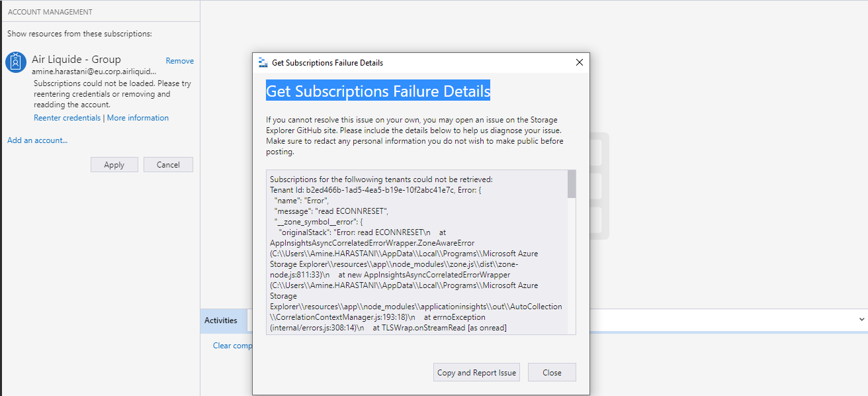Click Clear completed activities link
The image size is (868, 396).
233,345
